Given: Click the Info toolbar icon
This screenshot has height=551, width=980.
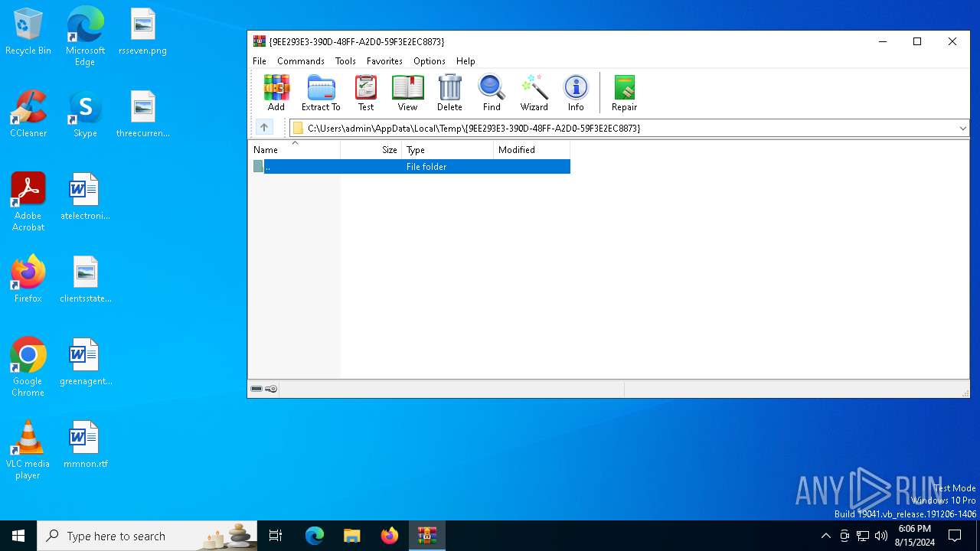Looking at the screenshot, I should 576,93.
